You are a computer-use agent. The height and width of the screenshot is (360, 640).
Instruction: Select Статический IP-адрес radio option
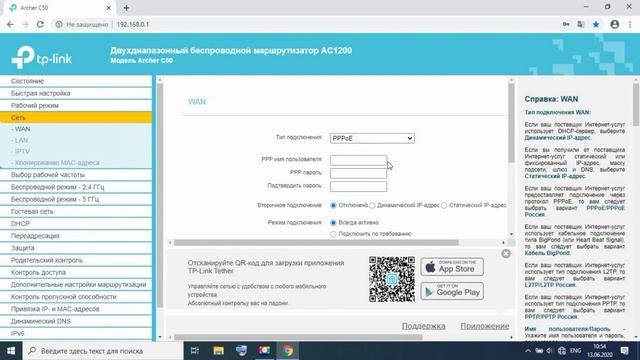(444, 205)
